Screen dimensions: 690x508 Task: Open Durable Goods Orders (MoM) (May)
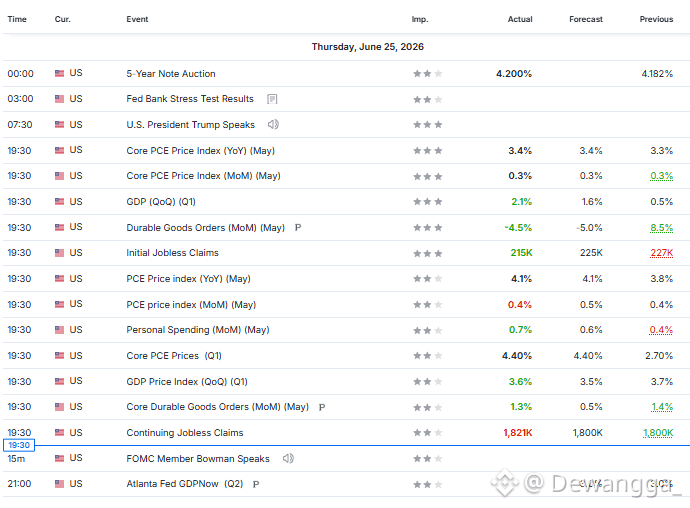[x=206, y=228]
